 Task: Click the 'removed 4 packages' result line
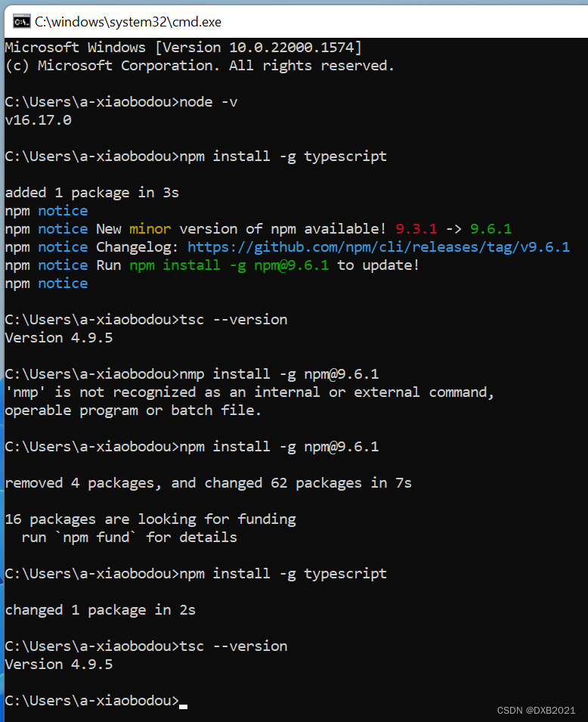[x=208, y=483]
